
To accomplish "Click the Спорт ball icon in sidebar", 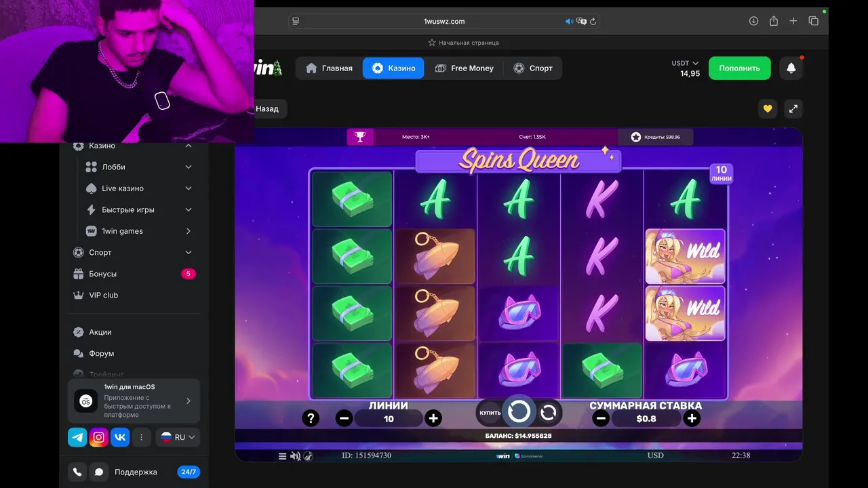I will tap(78, 253).
